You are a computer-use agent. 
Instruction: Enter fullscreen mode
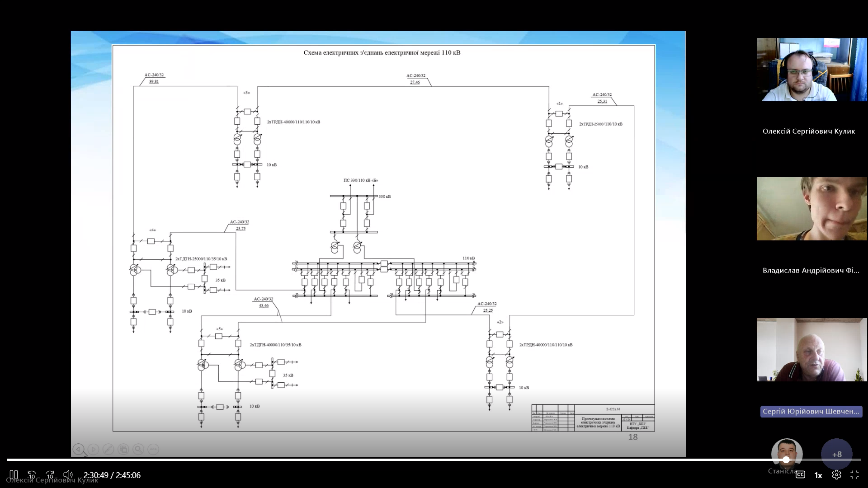tap(854, 475)
